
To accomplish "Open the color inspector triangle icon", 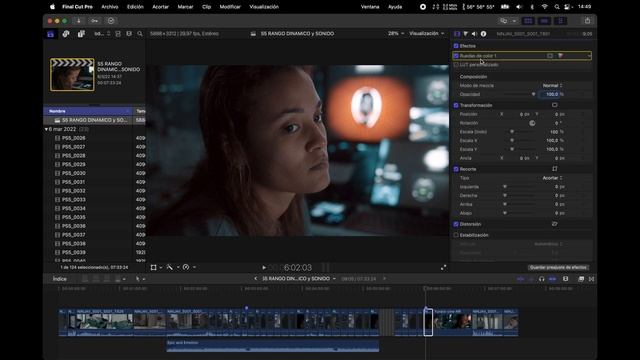I will (x=466, y=34).
